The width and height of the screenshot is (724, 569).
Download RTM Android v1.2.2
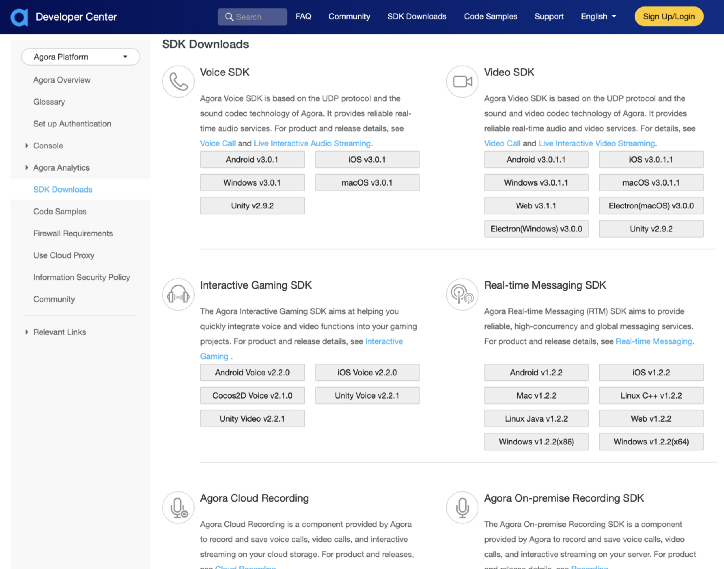click(x=536, y=373)
